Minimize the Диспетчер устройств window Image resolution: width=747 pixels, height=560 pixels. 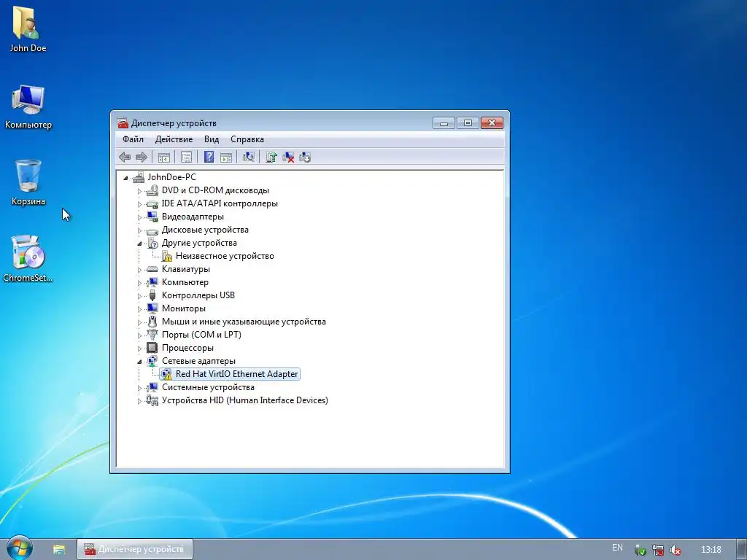click(444, 122)
